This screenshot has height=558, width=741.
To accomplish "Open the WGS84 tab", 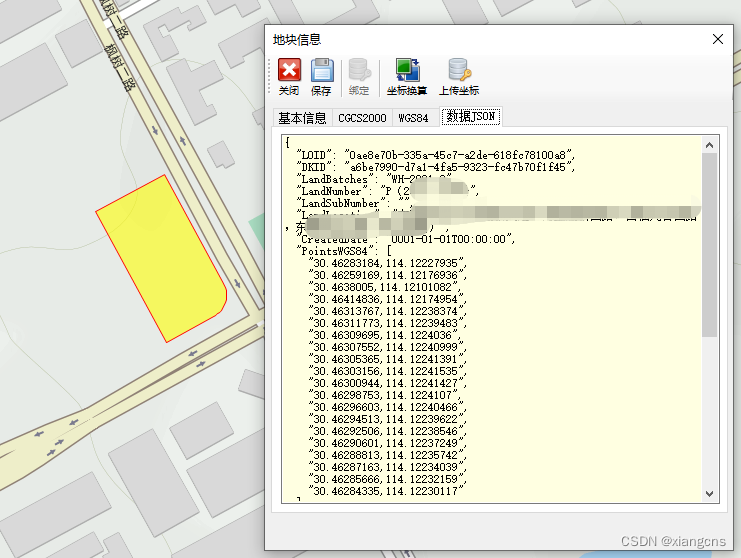I will (413, 118).
